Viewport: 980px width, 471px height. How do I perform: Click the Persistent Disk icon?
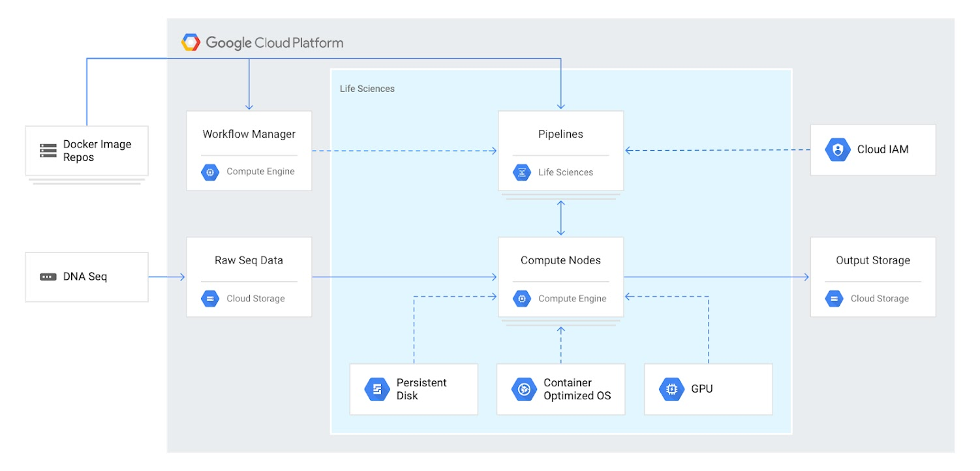(x=377, y=389)
